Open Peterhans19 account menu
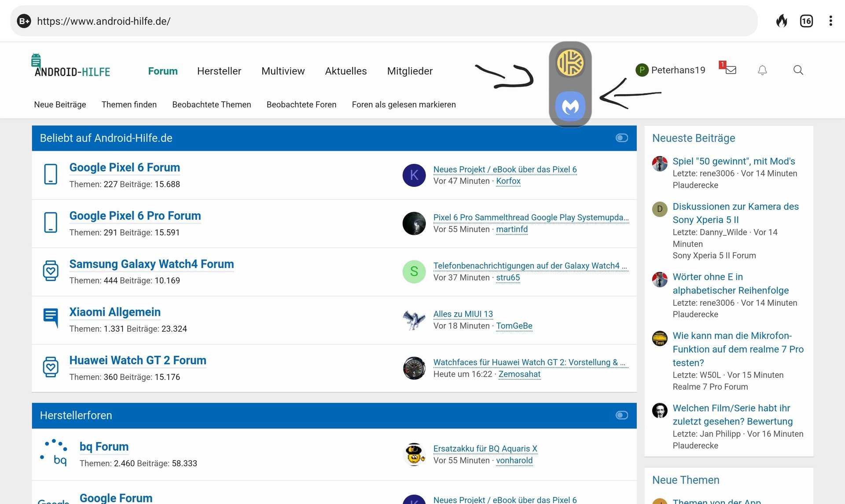 tap(670, 70)
